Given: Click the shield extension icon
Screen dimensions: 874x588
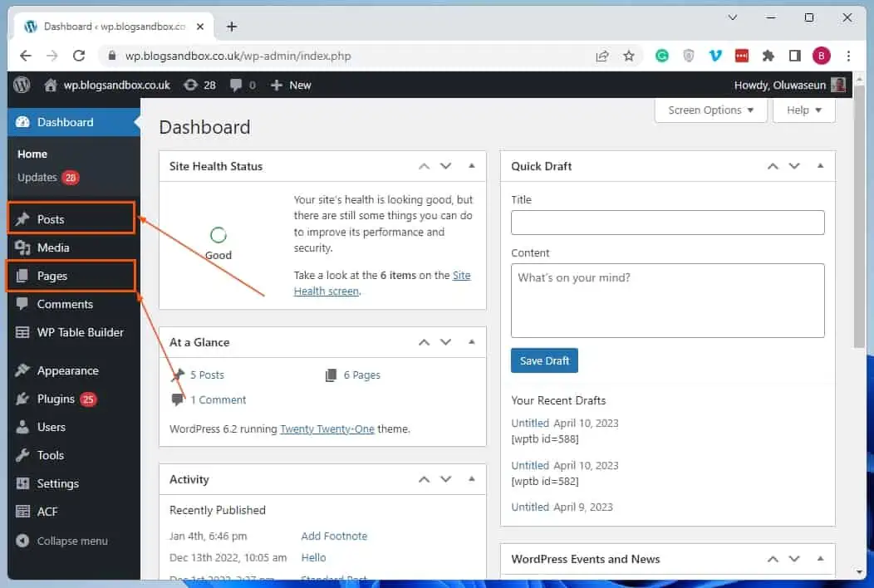Looking at the screenshot, I should tap(689, 56).
